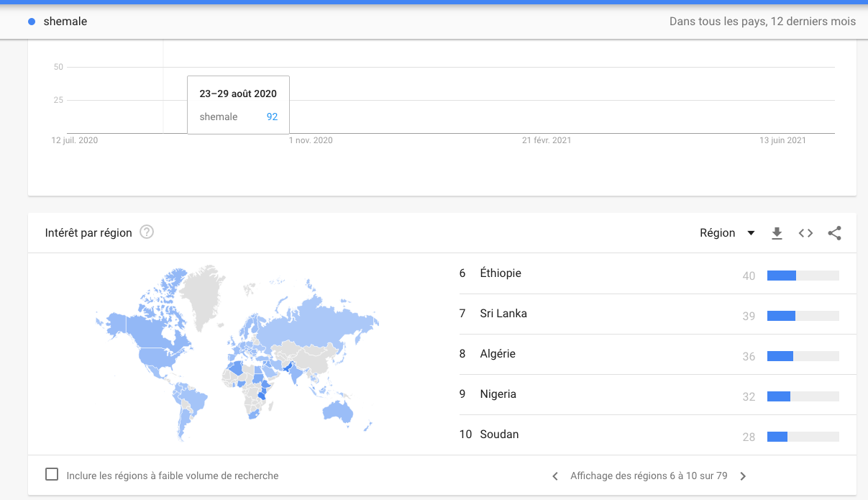Select Soudan in the region list
This screenshot has width=868, height=500.
[x=658, y=435]
